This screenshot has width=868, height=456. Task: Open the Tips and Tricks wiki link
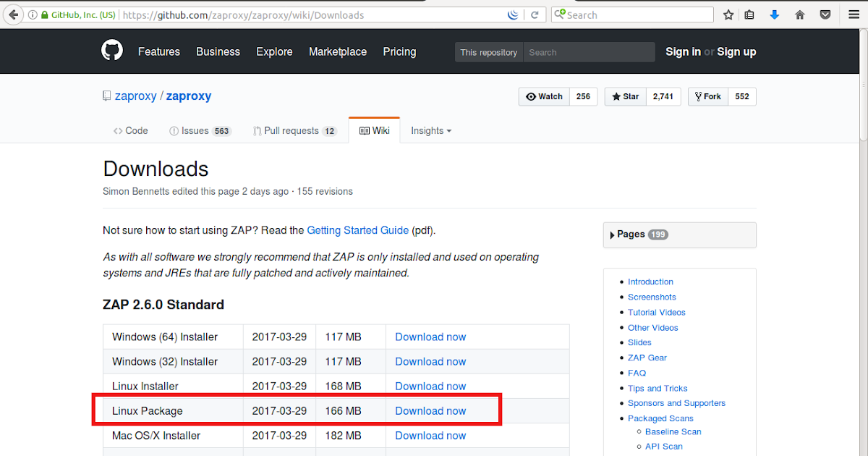click(x=658, y=388)
